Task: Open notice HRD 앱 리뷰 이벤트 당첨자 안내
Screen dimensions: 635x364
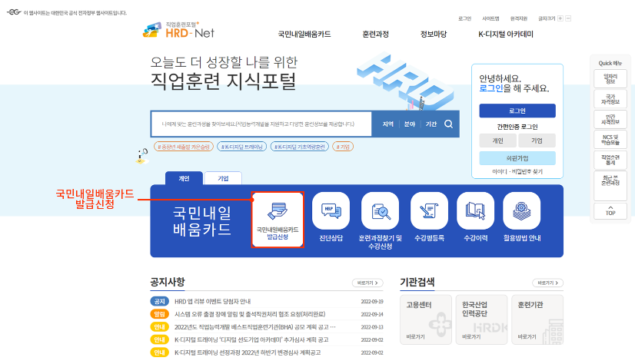Action: click(213, 301)
